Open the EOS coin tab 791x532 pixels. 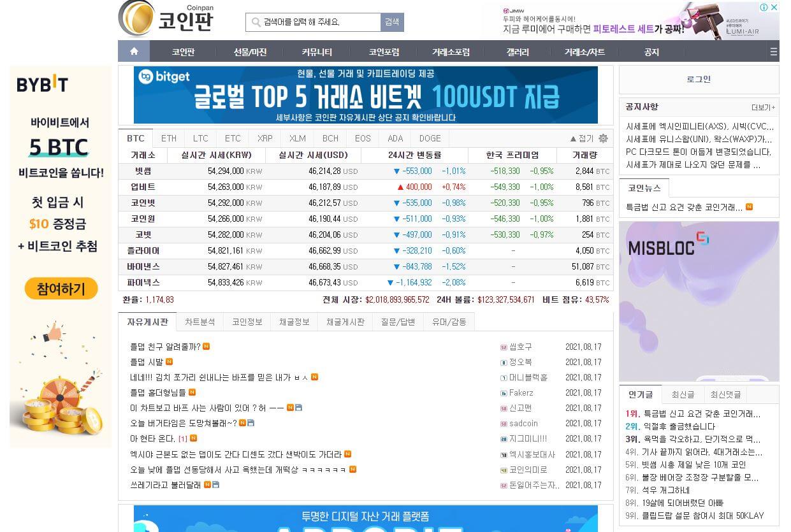pos(363,138)
